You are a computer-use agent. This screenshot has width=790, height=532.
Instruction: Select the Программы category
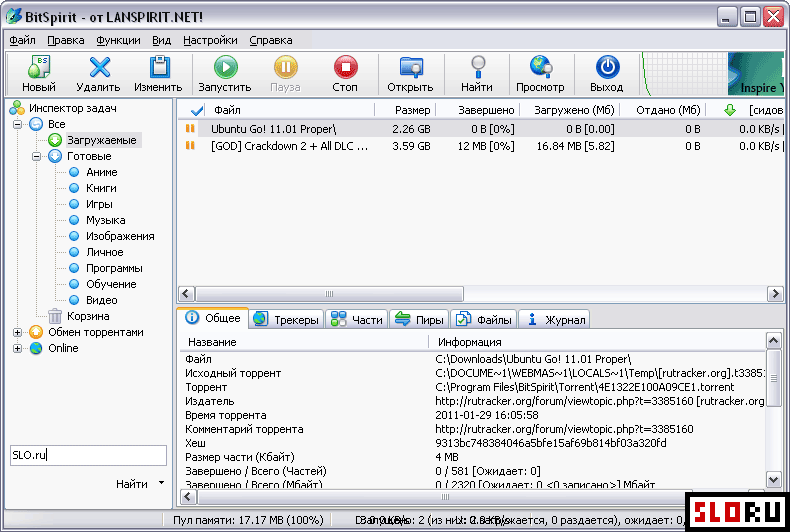point(114,269)
